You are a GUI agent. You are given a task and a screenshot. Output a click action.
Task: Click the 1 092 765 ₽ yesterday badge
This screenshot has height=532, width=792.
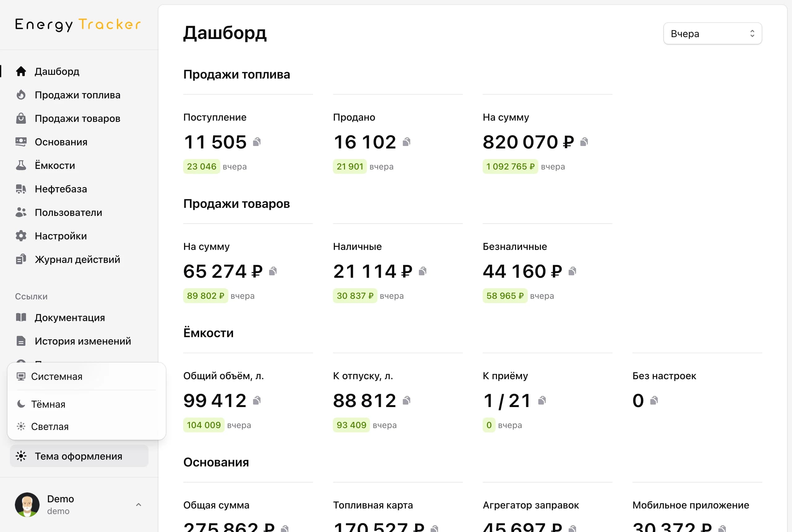coord(510,167)
